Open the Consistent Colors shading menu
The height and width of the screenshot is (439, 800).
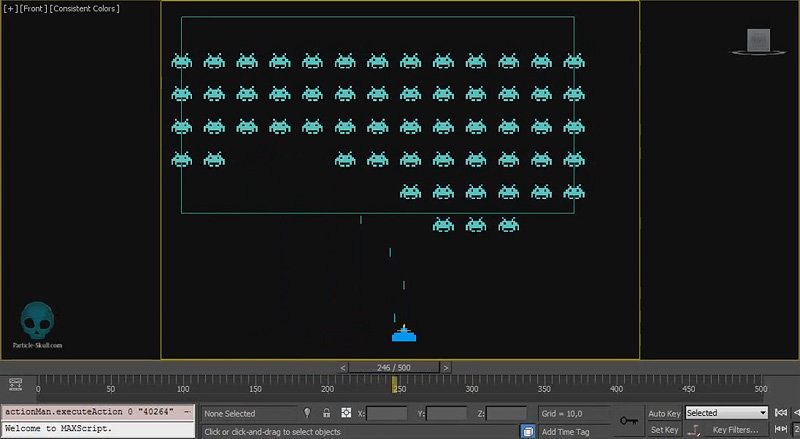[85, 9]
